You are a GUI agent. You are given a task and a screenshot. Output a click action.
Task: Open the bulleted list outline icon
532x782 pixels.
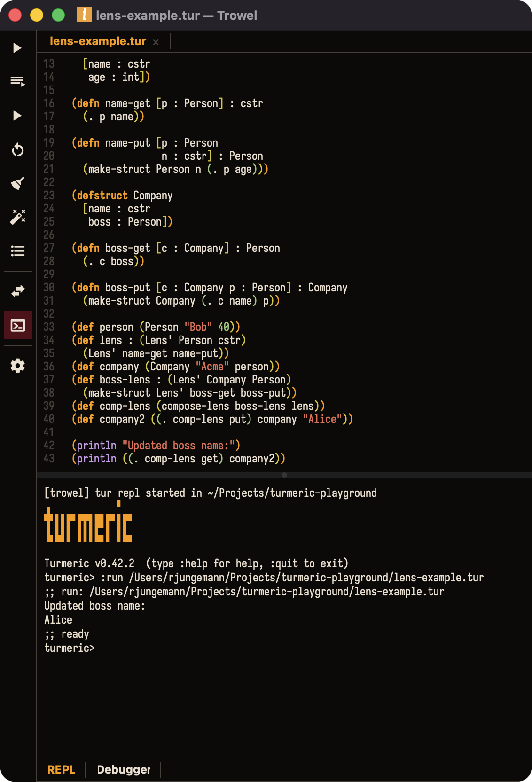(17, 251)
